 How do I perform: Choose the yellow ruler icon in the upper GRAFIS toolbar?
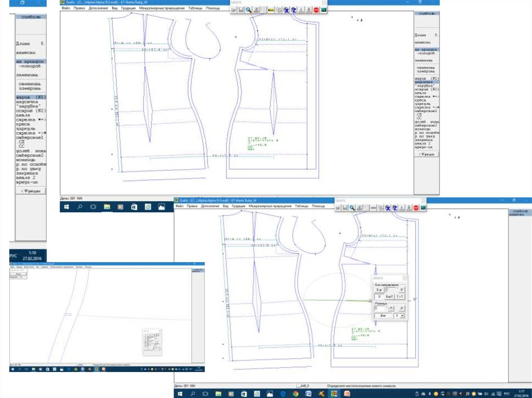tap(271, 10)
